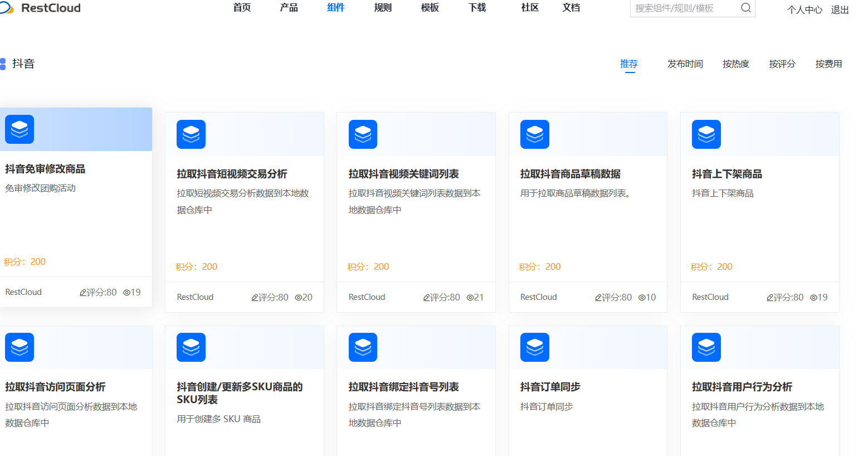Image resolution: width=868 pixels, height=456 pixels.
Task: Click 评分:80 on 抖音上下架商品 card
Action: pyautogui.click(x=785, y=297)
